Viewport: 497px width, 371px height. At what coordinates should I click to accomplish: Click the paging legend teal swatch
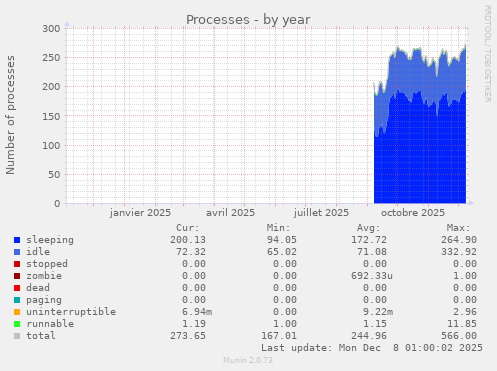(17, 300)
